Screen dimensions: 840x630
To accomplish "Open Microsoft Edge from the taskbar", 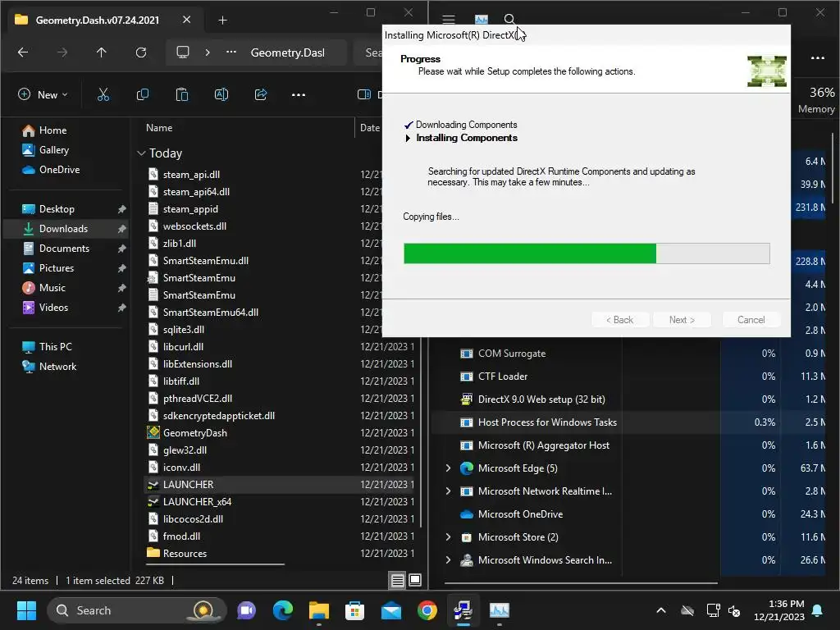I will 283,610.
